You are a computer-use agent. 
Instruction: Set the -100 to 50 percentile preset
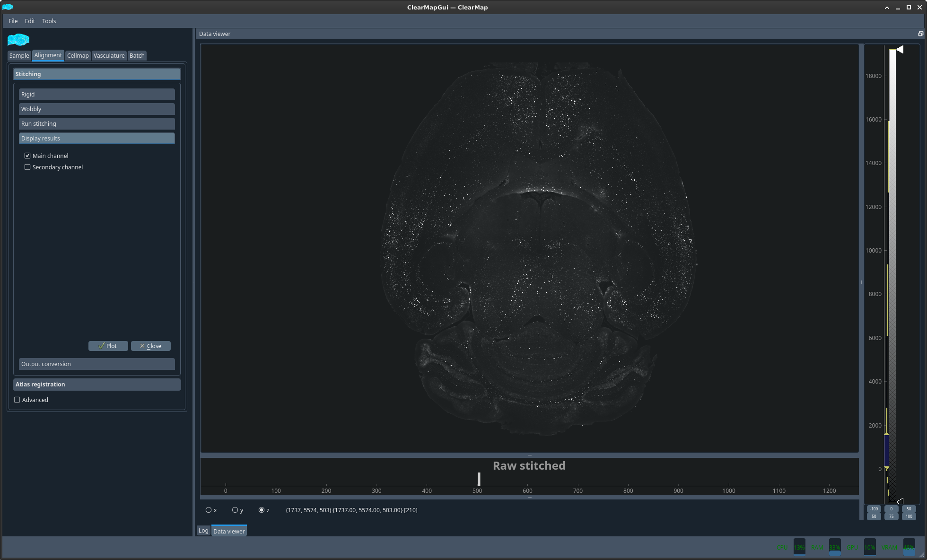(874, 512)
